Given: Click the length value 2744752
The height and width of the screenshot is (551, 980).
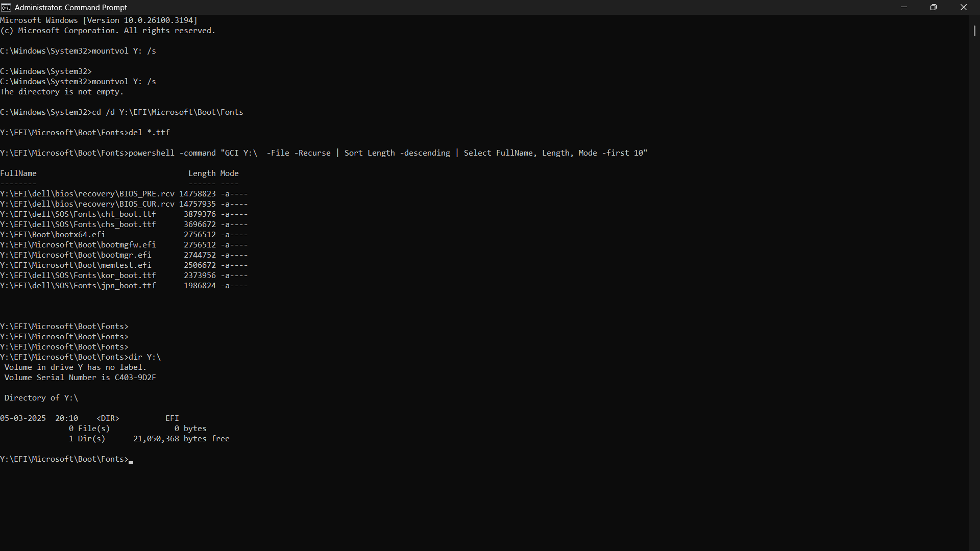Looking at the screenshot, I should [x=200, y=255].
